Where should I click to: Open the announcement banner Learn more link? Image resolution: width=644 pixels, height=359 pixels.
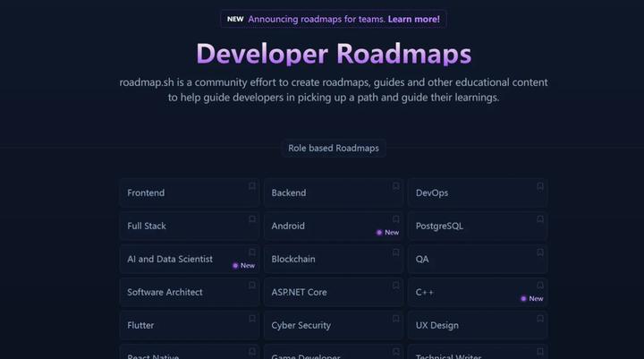pos(413,19)
